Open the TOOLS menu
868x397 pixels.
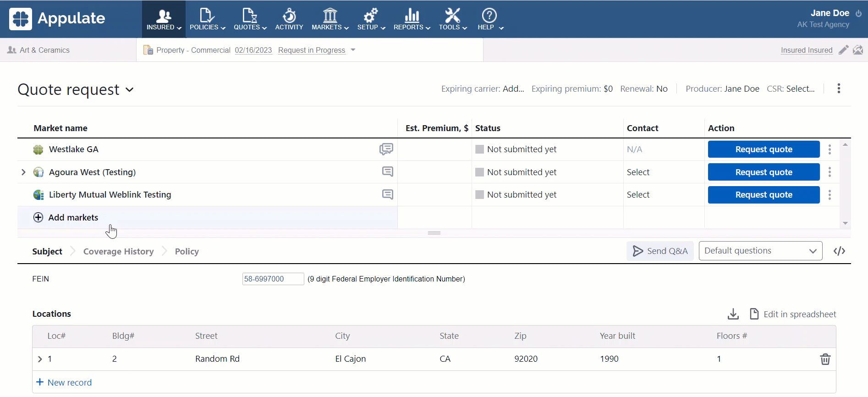pos(453,19)
